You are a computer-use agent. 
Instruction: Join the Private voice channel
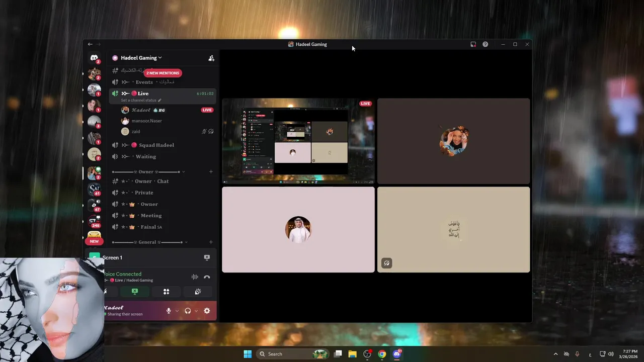[163, 193]
